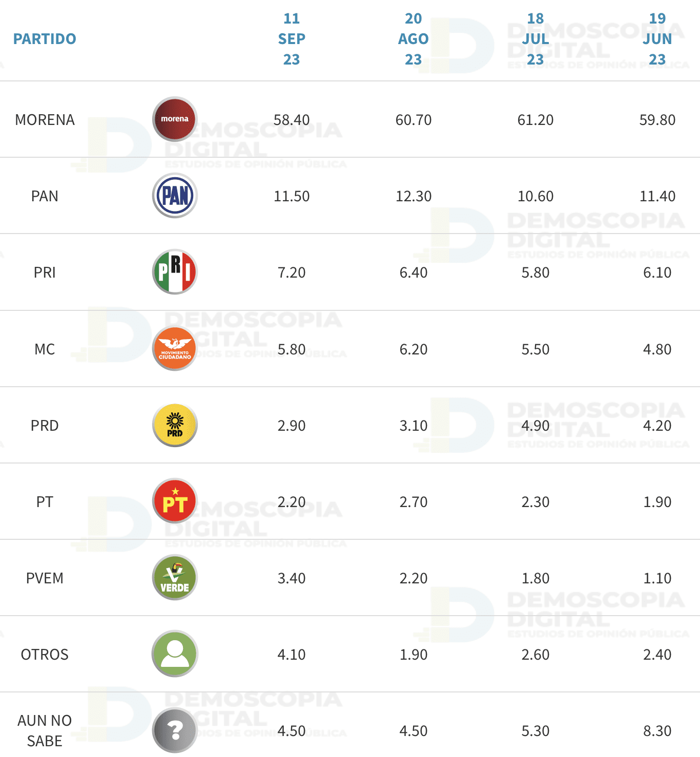Select the 11 SEP 23 column header
This screenshot has width=700, height=757.
[x=292, y=39]
